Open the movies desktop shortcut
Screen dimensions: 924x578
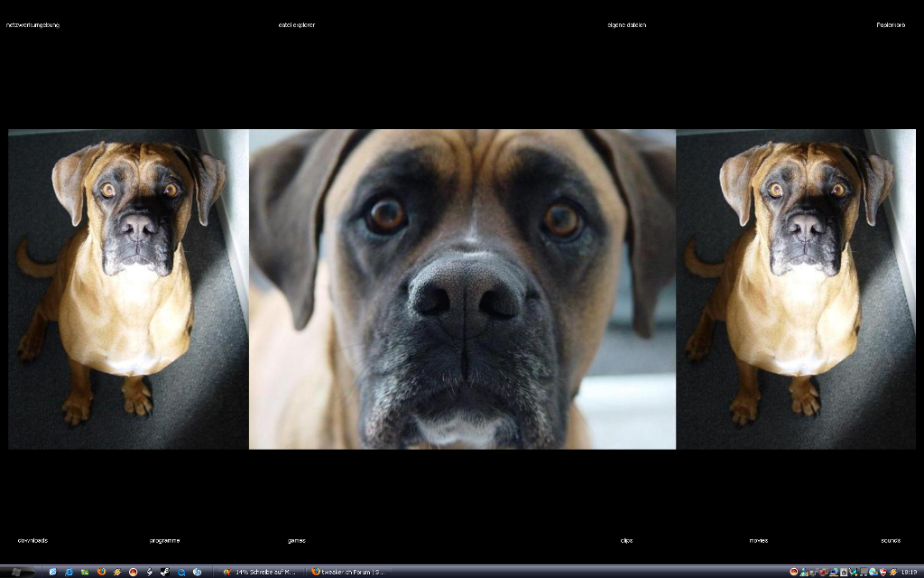(x=759, y=541)
